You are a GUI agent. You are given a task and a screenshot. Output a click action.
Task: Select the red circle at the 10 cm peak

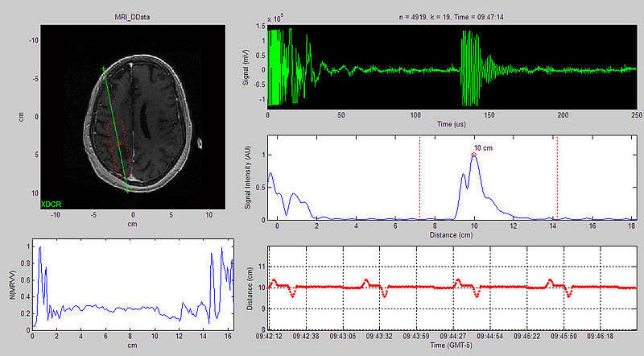(475, 155)
